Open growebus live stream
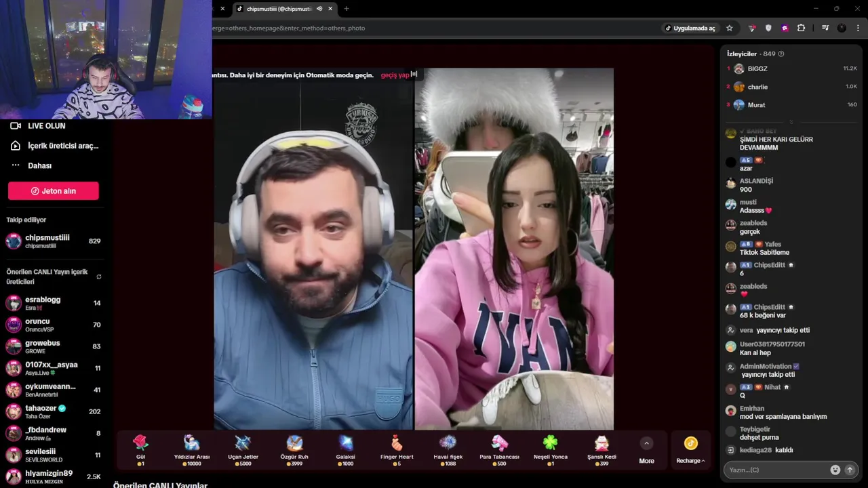 click(54, 346)
